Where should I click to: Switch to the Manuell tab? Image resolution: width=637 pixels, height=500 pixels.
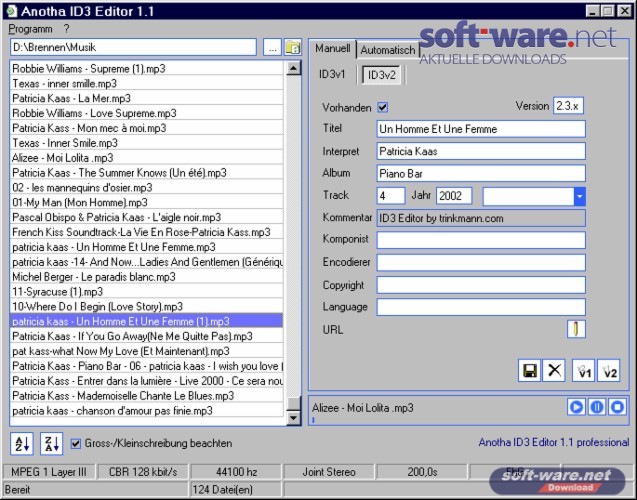(333, 49)
